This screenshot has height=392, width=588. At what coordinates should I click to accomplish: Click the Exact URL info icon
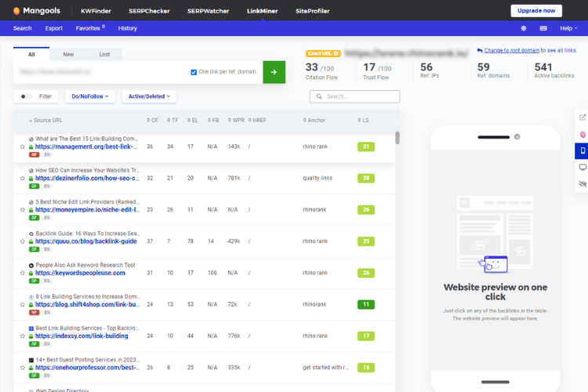(336, 53)
